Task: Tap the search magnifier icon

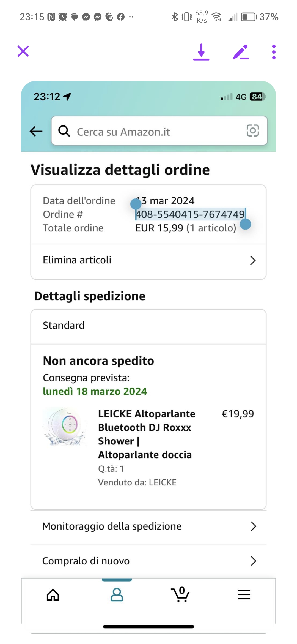Action: tap(64, 131)
